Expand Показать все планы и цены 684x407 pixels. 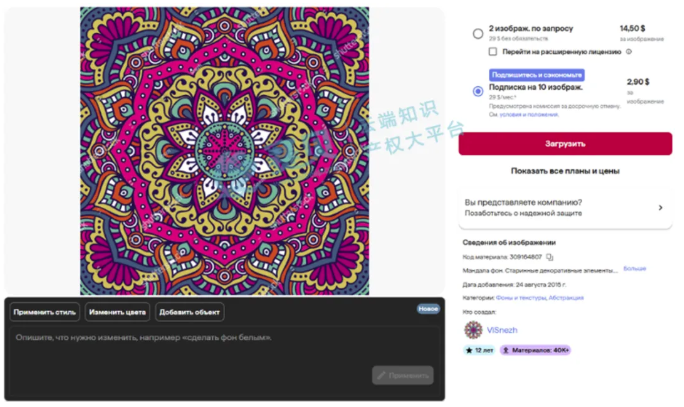pos(565,171)
